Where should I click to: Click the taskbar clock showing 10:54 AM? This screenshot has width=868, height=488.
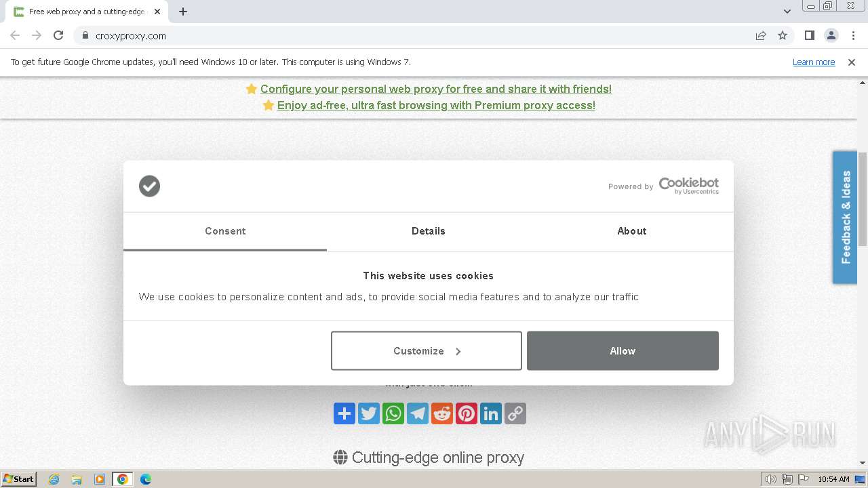[x=833, y=479]
